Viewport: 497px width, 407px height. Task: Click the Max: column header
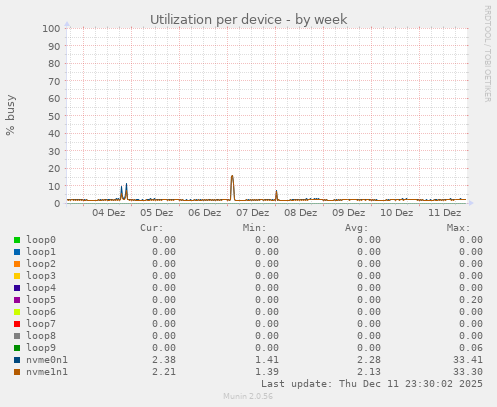tap(459, 228)
